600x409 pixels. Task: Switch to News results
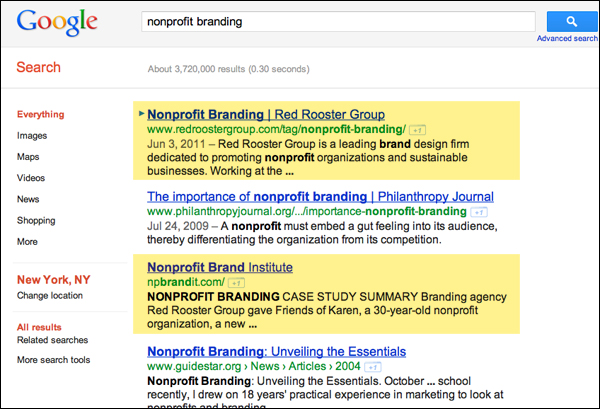click(28, 199)
